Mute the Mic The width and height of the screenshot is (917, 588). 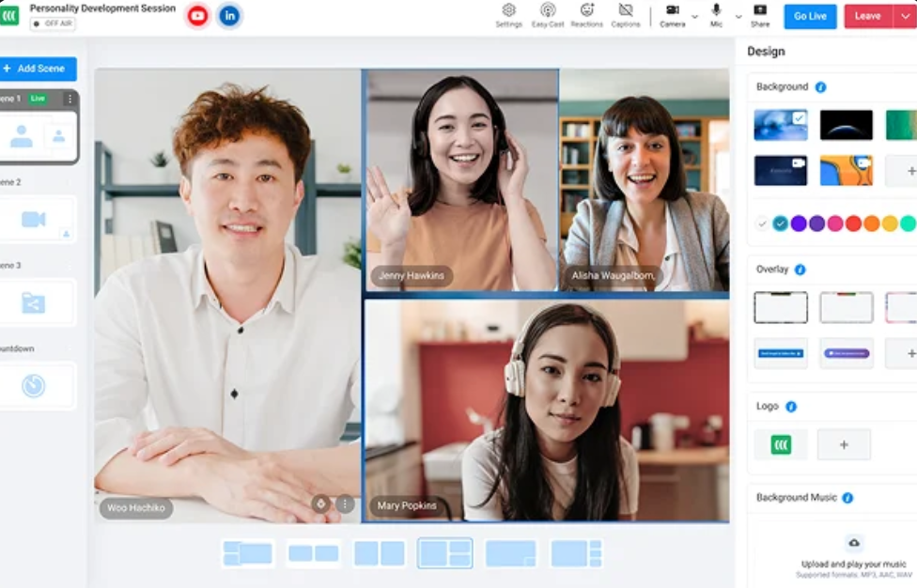(716, 13)
